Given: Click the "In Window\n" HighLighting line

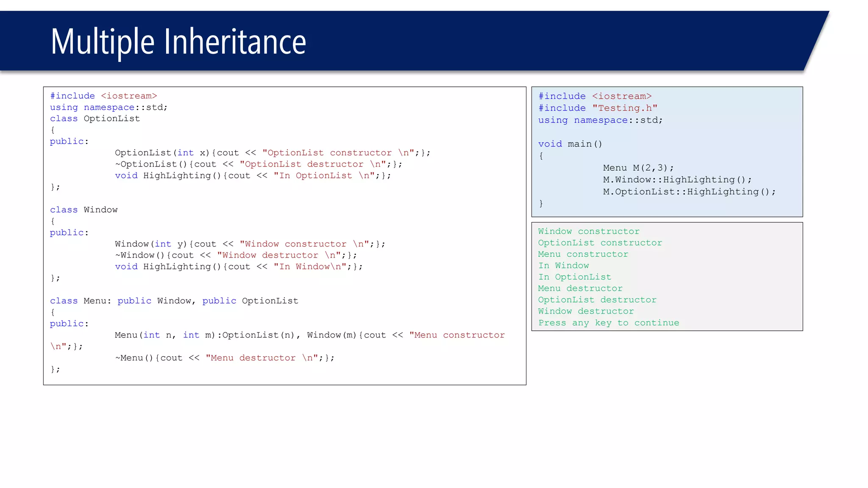Looking at the screenshot, I should [238, 267].
